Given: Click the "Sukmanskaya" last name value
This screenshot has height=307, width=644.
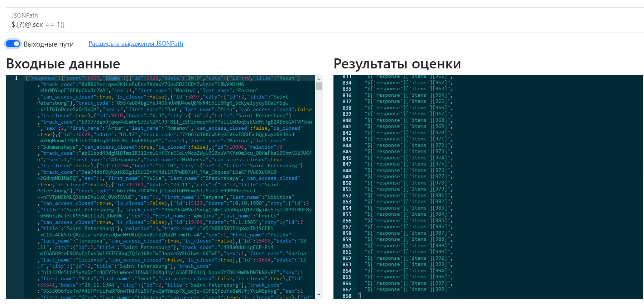Looking at the screenshot, I should 59,147.
